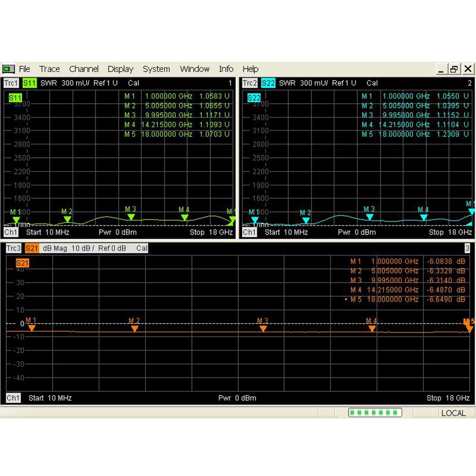Select marker M5 triangle on S22 trace
The height and width of the screenshot is (476, 476).
[471, 212]
